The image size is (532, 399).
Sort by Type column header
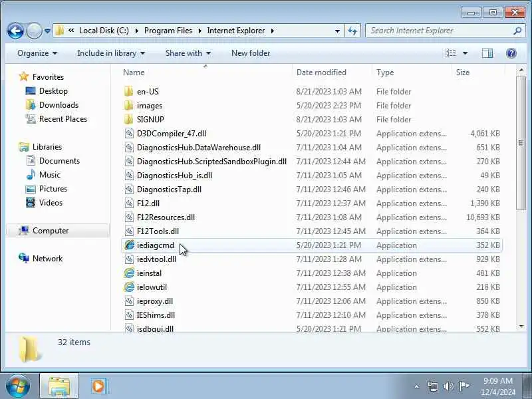pos(412,72)
